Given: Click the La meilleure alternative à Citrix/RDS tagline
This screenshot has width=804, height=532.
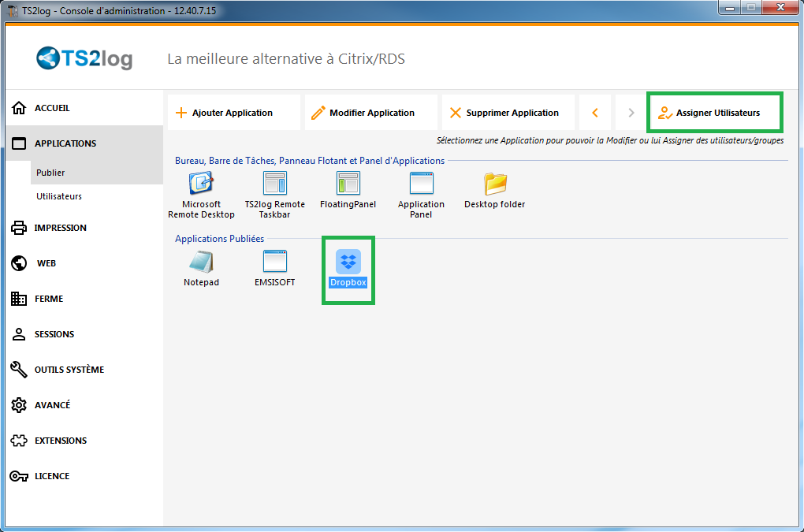Looking at the screenshot, I should coord(286,59).
